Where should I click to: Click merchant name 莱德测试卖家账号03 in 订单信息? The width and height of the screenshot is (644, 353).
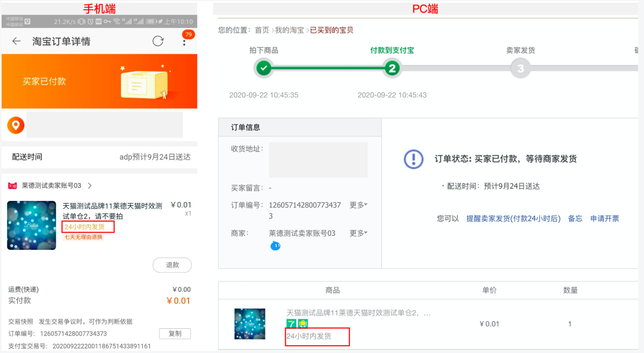[x=302, y=233]
